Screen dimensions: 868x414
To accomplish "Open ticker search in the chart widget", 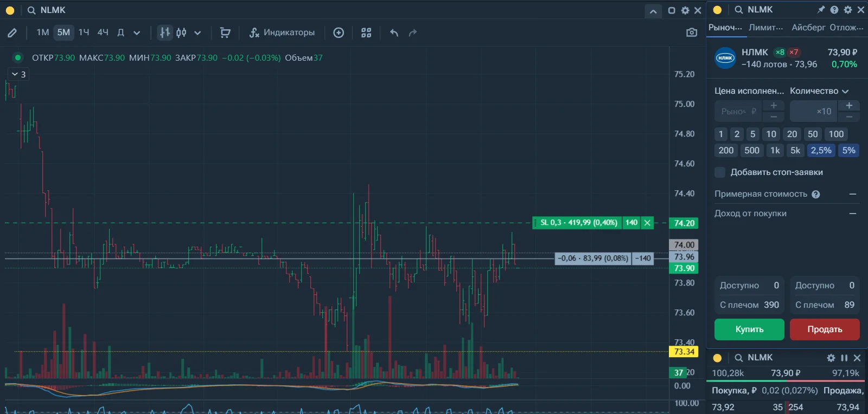I will 31,10.
